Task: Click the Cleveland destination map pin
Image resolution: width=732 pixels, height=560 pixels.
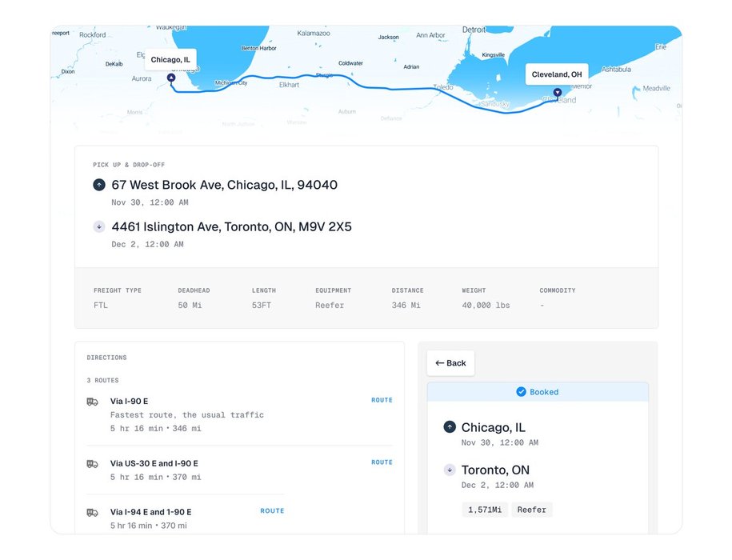Action: tap(558, 93)
